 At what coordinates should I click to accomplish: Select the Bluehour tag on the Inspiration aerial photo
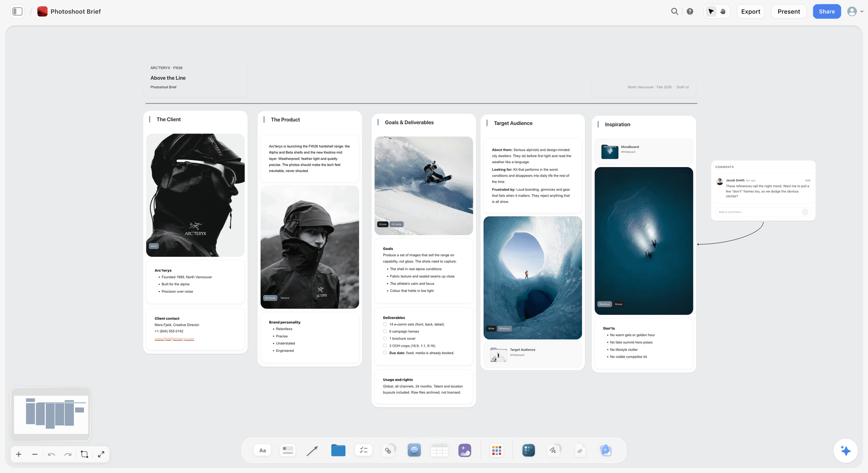point(605,304)
